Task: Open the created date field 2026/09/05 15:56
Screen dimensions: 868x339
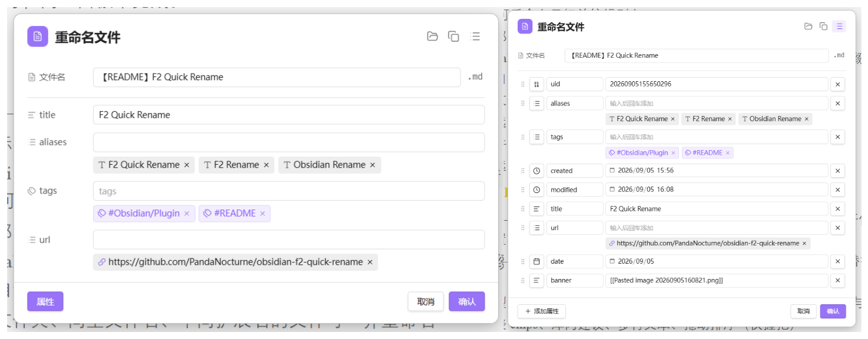Action: pyautogui.click(x=717, y=171)
